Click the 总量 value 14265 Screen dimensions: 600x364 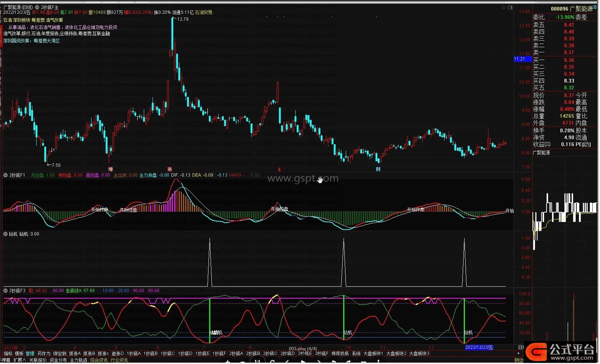[x=567, y=116]
